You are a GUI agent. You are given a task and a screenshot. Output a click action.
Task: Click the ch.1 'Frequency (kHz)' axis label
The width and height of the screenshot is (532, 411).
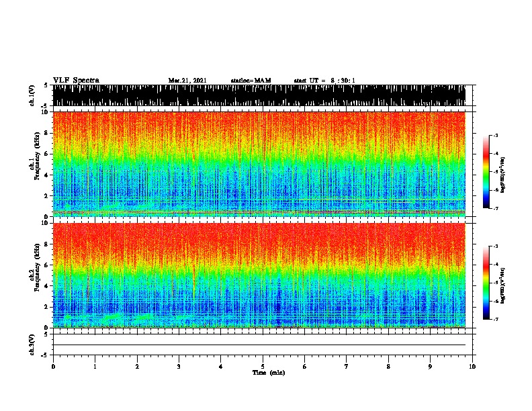(38, 156)
